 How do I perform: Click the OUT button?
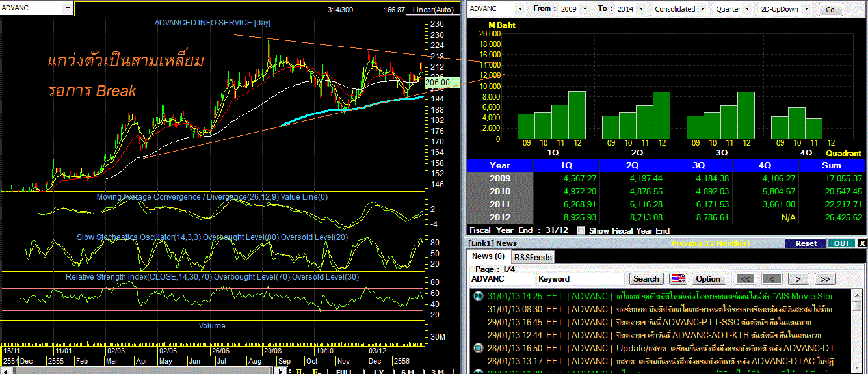(841, 243)
